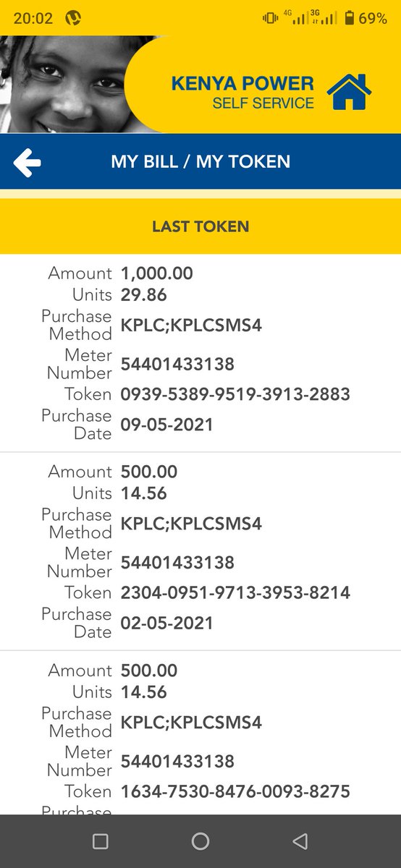Image resolution: width=401 pixels, height=868 pixels.
Task: Tap the Android recent apps square
Action: click(x=101, y=841)
